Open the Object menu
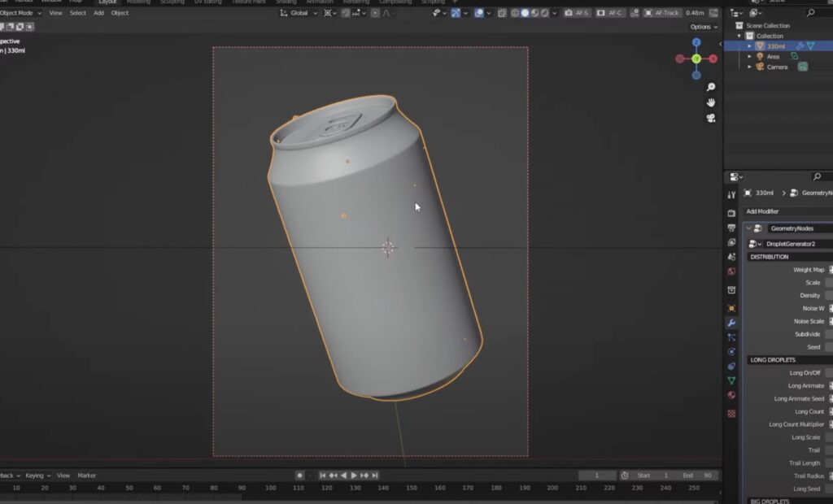Viewport: 833px width, 504px height. [x=120, y=13]
